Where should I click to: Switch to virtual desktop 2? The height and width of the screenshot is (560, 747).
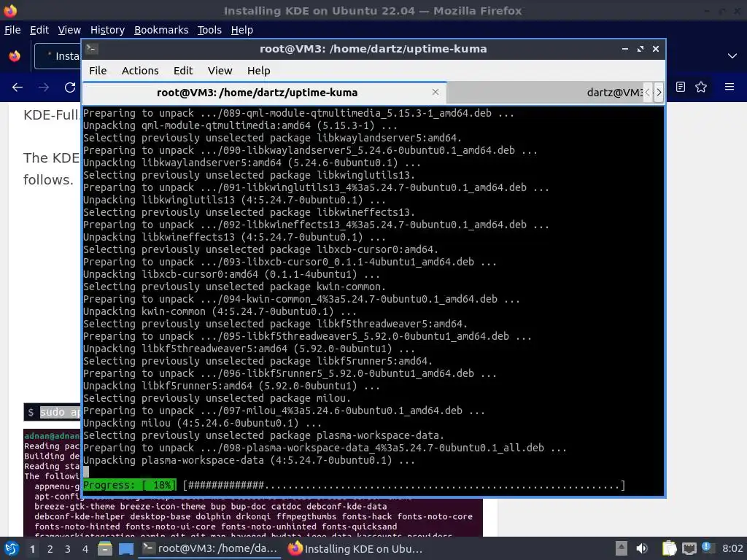tap(50, 549)
